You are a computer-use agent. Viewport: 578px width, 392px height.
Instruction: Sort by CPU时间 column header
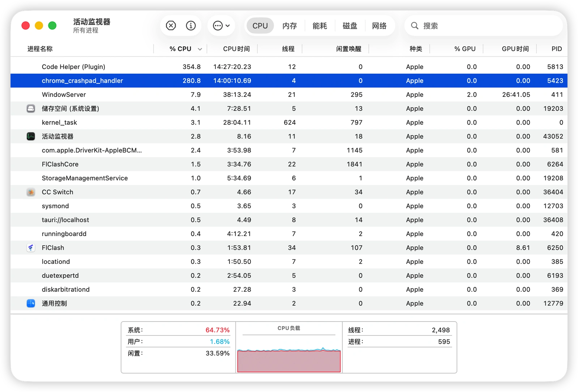click(x=236, y=49)
